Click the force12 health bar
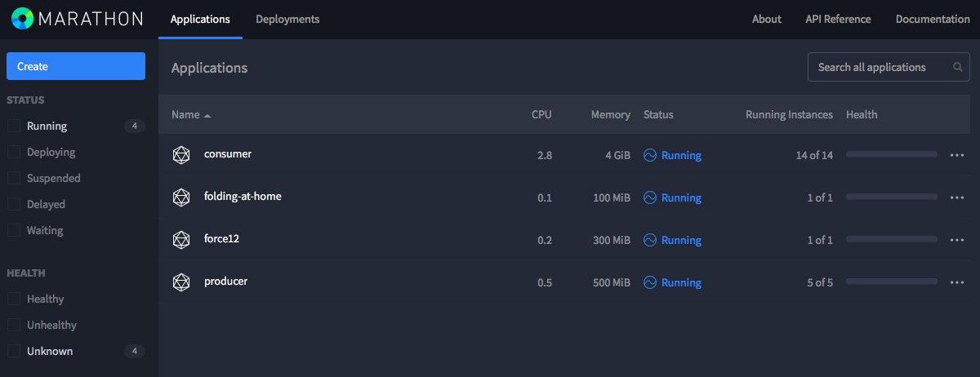Viewport: 980px width, 377px height. tap(892, 239)
